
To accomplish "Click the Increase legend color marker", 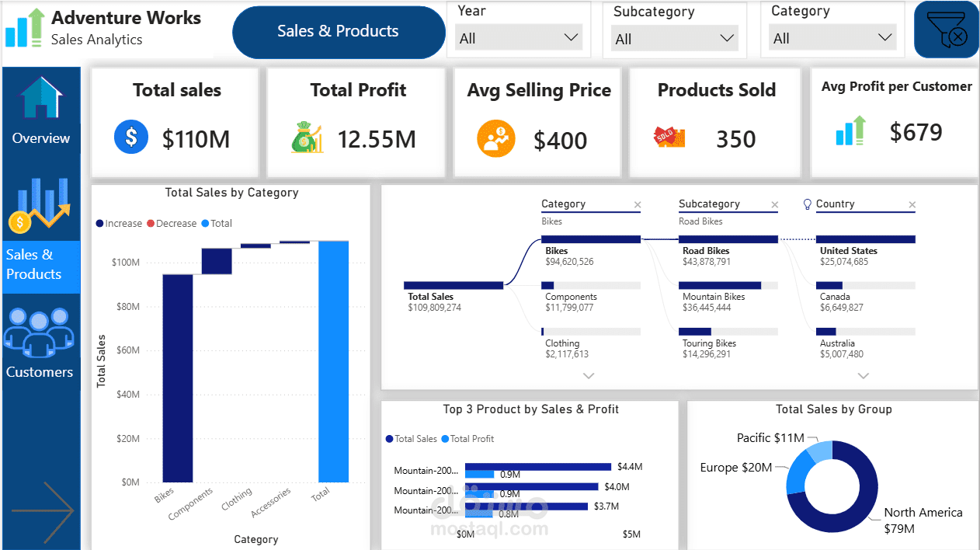I will (x=99, y=224).
